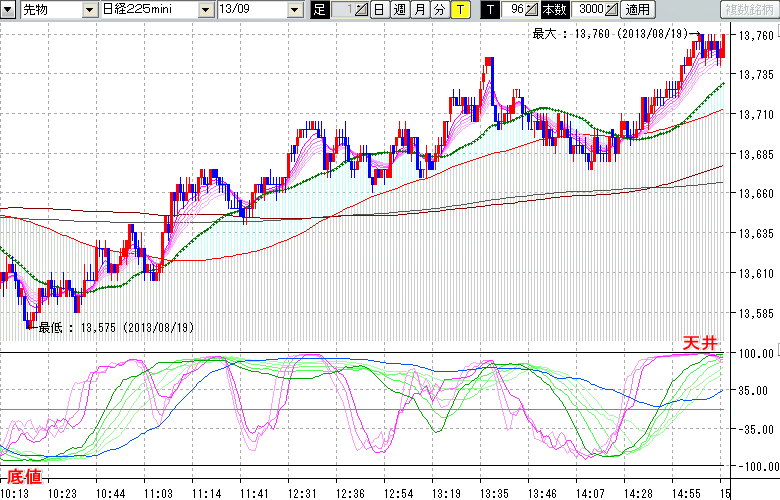The height and width of the screenshot is (500, 780).
Task: Select monthly chart with 月 button
Action: [x=419, y=9]
